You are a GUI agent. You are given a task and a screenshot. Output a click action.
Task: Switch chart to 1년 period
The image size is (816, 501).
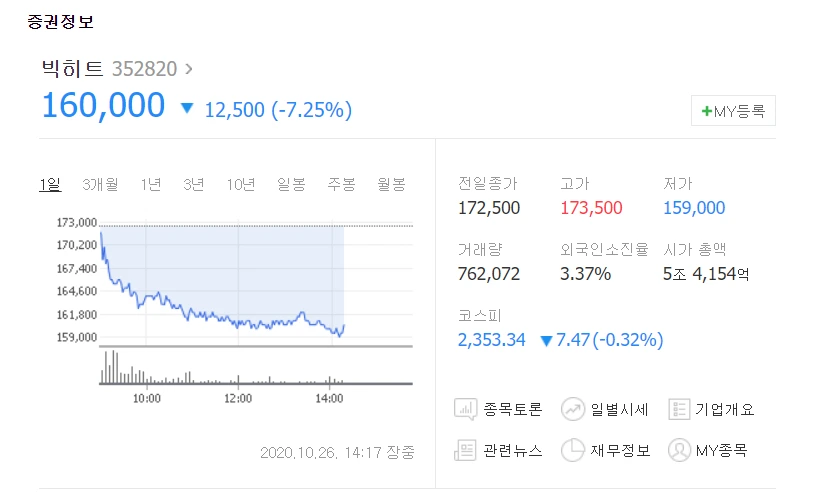(150, 184)
